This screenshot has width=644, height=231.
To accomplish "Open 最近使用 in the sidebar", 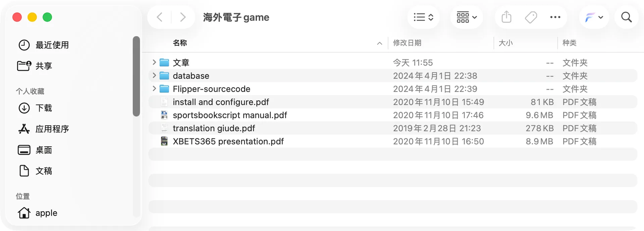I will pyautogui.click(x=44, y=45).
